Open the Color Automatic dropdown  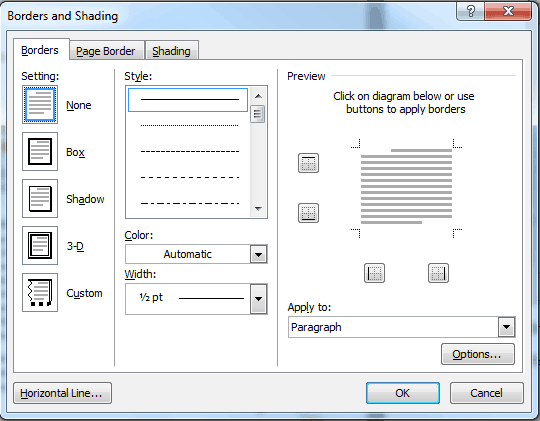click(x=196, y=254)
